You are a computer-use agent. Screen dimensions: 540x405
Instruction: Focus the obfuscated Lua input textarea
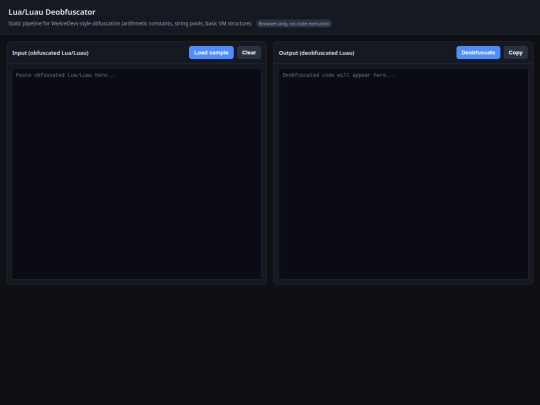pos(136,174)
